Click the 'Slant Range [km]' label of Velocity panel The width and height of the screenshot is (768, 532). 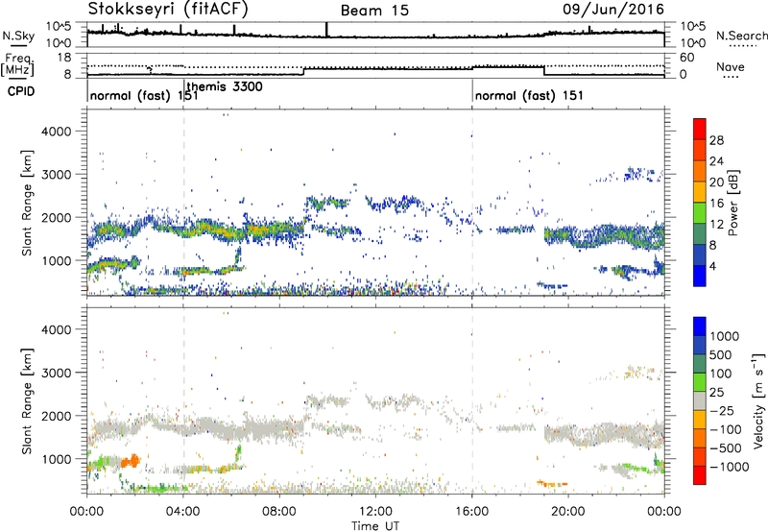[x=27, y=400]
